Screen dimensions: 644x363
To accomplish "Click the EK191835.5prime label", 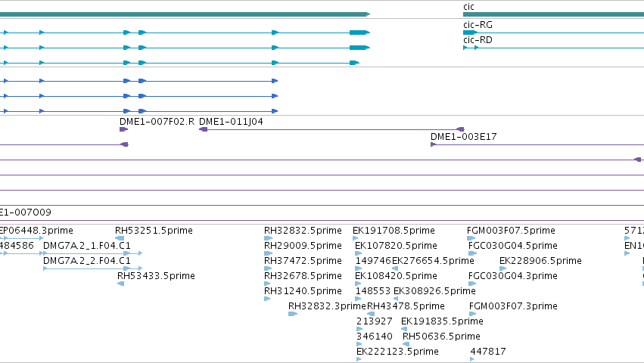I will pos(442,321).
